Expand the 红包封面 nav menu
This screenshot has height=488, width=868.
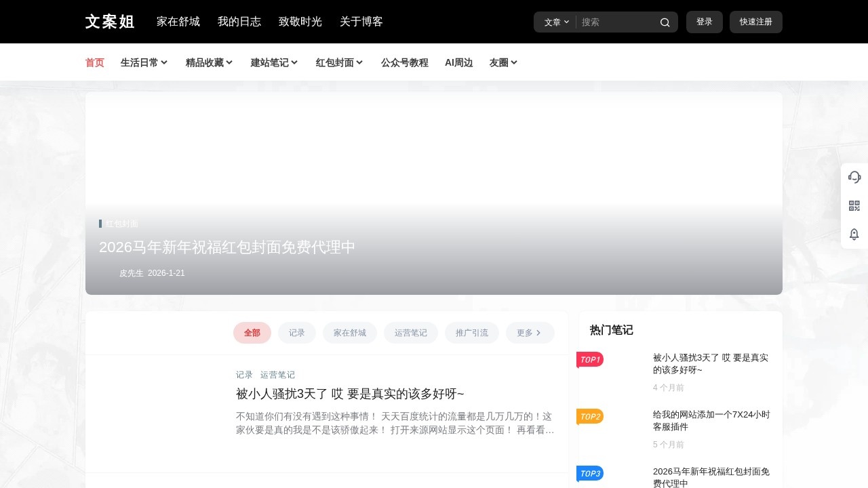pos(339,62)
